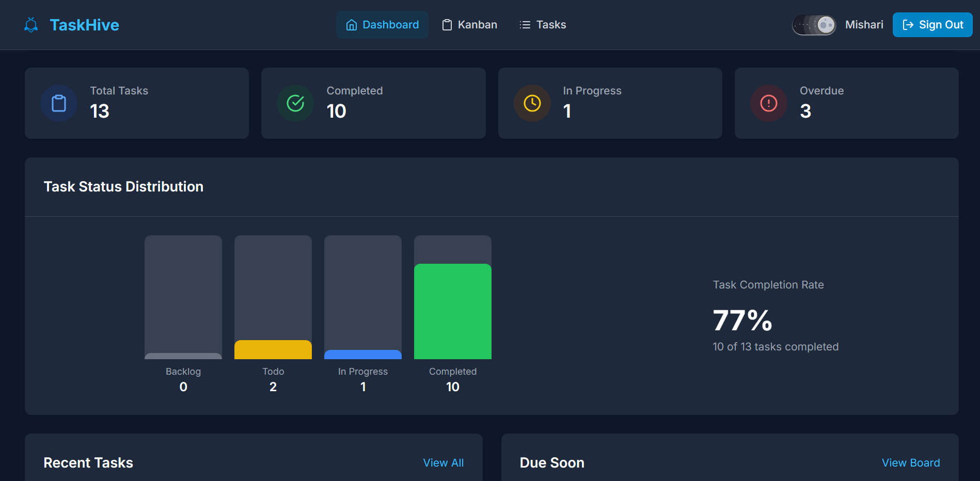
Task: Click the yellow clock In Progress icon
Action: 532,103
